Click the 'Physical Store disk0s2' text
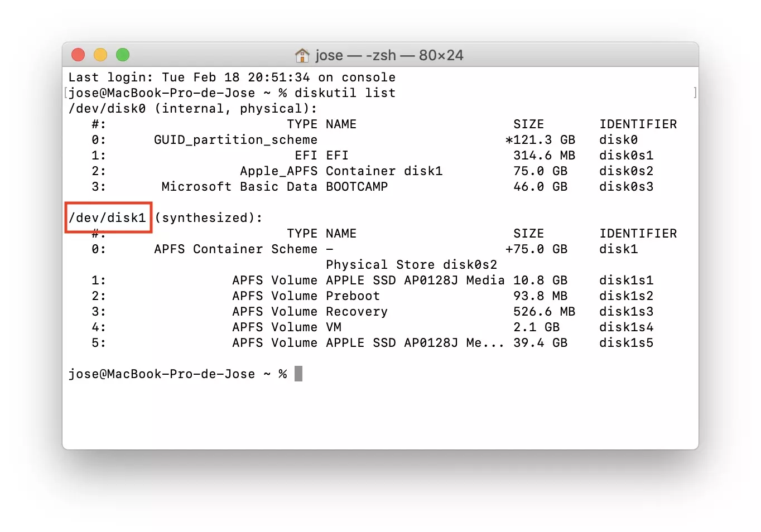 click(411, 264)
